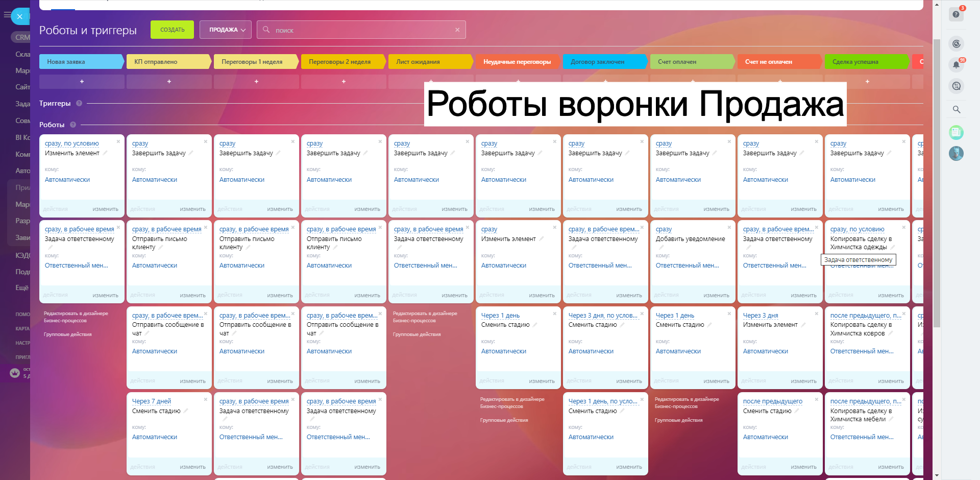
Task: Open Групповые действия under Счет оплачен
Action: (678, 420)
